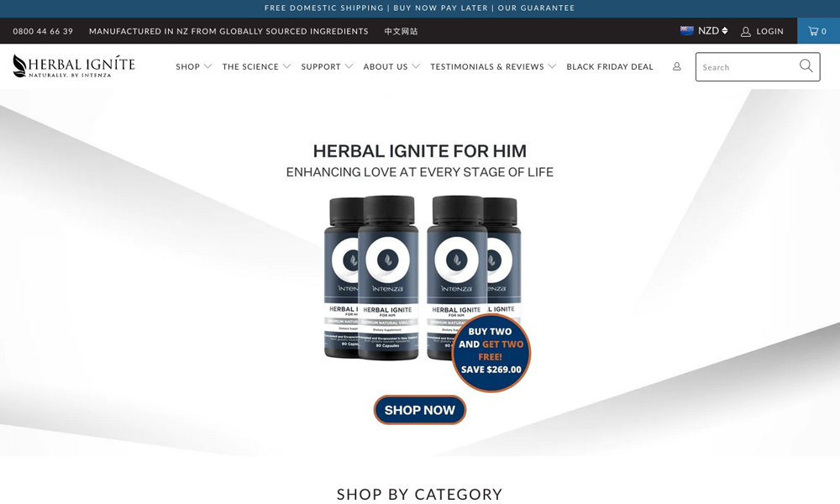The width and height of the screenshot is (840, 504).
Task: Click the Free Domestic Shipping banner
Action: click(323, 8)
